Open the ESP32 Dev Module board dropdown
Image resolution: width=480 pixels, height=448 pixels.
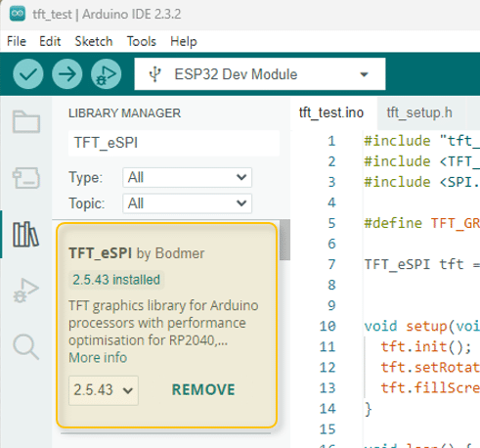pos(260,74)
